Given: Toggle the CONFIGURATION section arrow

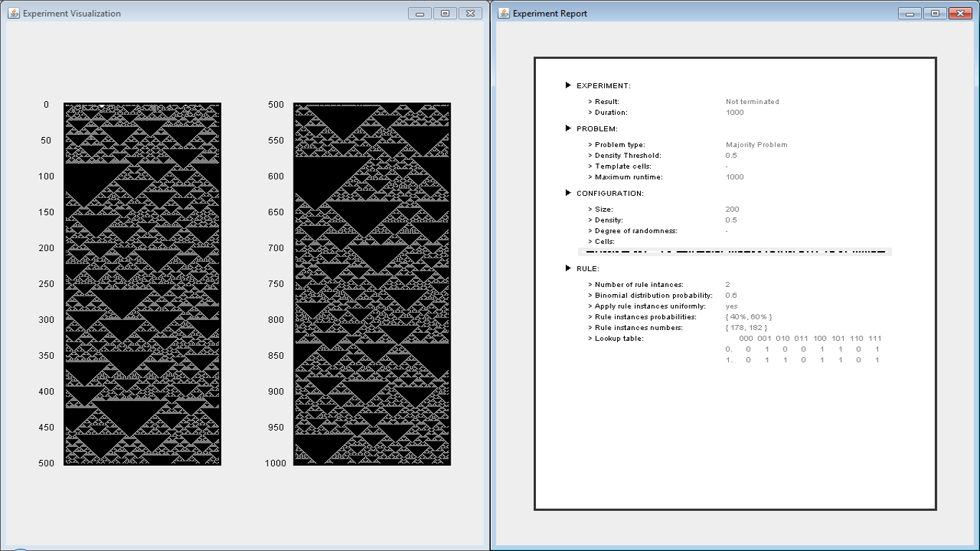Looking at the screenshot, I should (569, 193).
